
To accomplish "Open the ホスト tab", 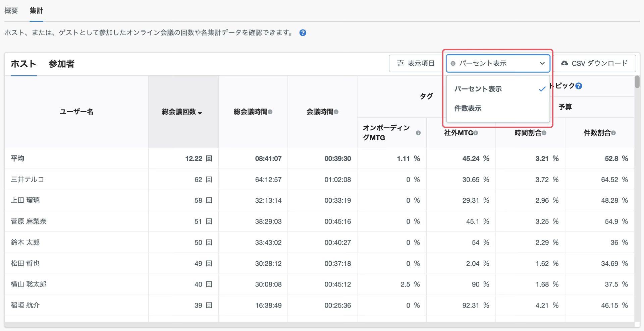I will point(23,64).
